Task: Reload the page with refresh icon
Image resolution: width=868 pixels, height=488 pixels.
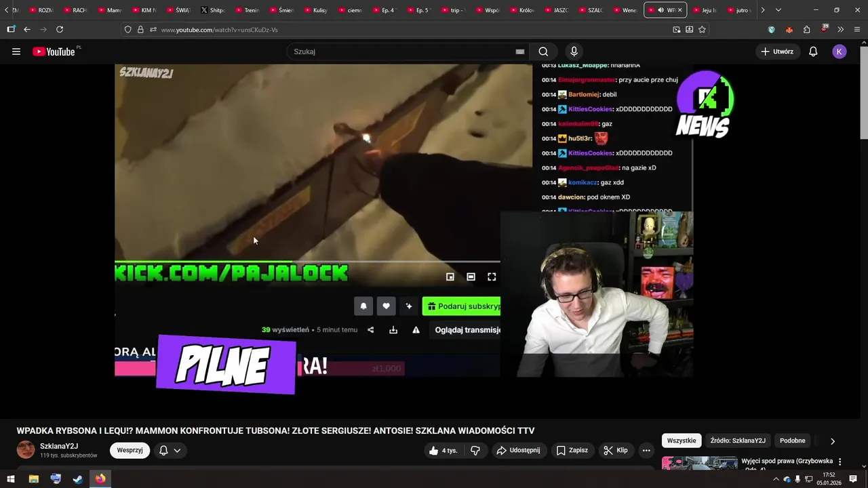Action: coord(60,30)
